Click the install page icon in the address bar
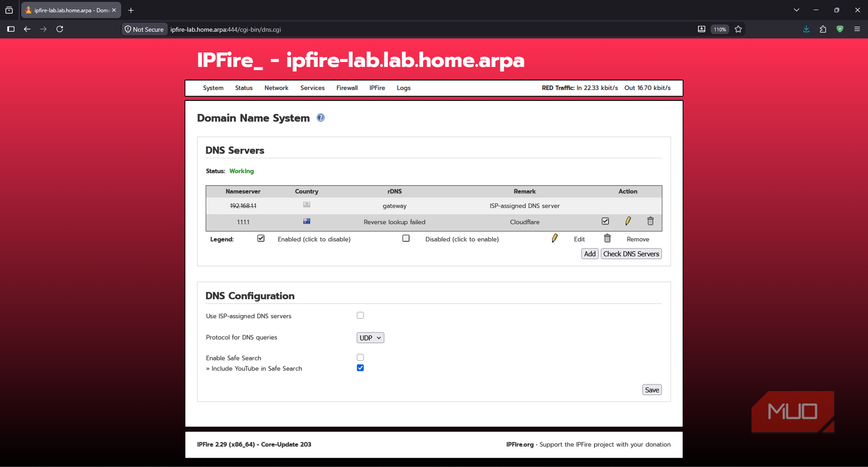Viewport: 868px width, 467px height. pos(701,29)
